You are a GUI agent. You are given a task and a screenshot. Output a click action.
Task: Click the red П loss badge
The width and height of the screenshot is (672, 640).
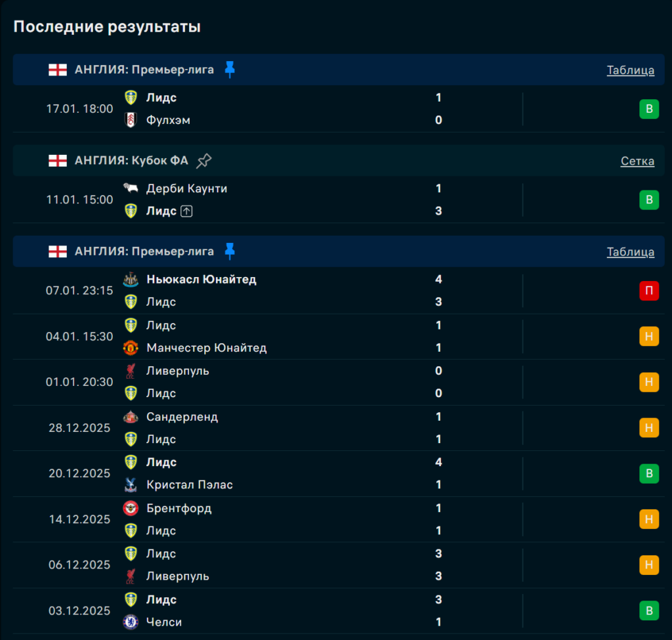point(648,291)
